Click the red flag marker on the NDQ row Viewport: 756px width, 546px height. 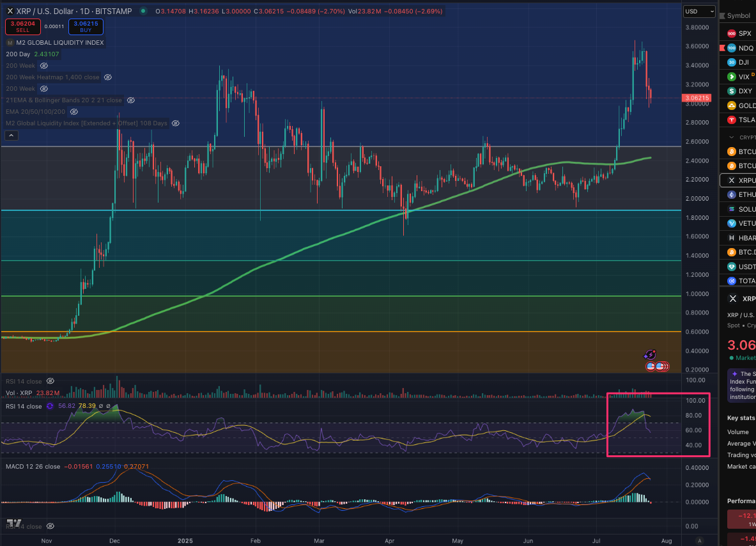tap(722, 48)
